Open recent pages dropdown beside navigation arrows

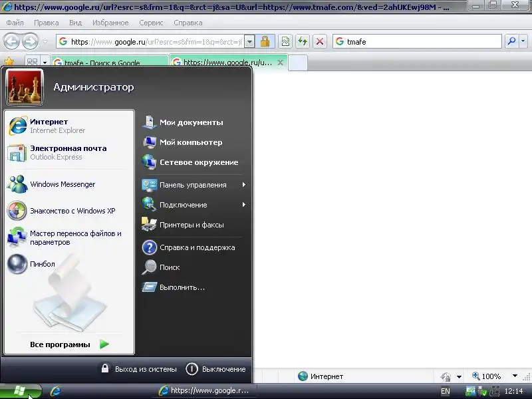click(45, 42)
